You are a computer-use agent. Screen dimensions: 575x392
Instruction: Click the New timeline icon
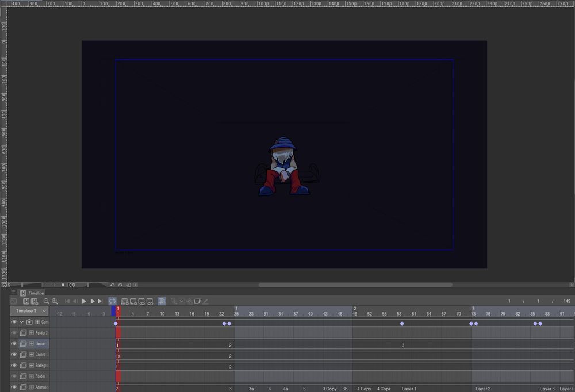click(x=26, y=301)
